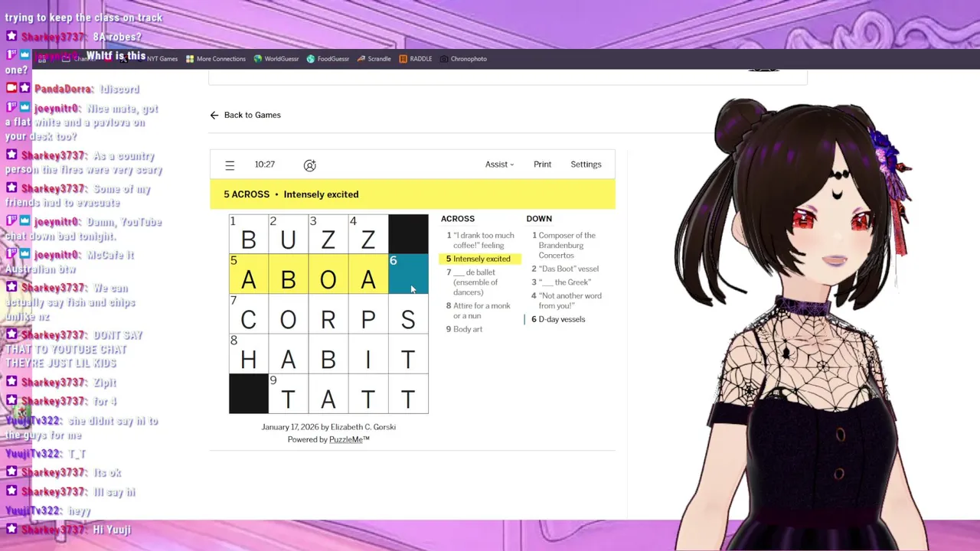This screenshot has width=980, height=551.
Task: Open the Scrandle bookmark
Action: [374, 59]
